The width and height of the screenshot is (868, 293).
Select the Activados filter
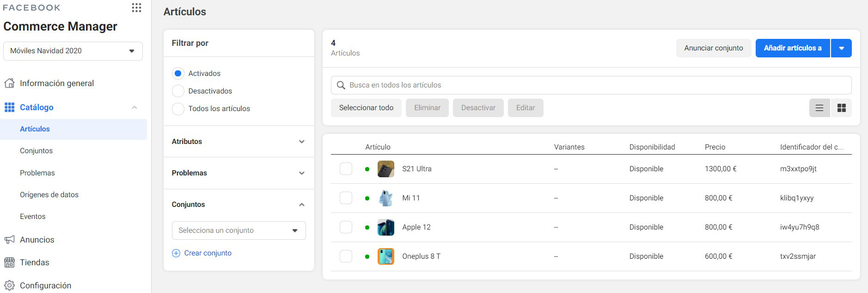coord(178,74)
